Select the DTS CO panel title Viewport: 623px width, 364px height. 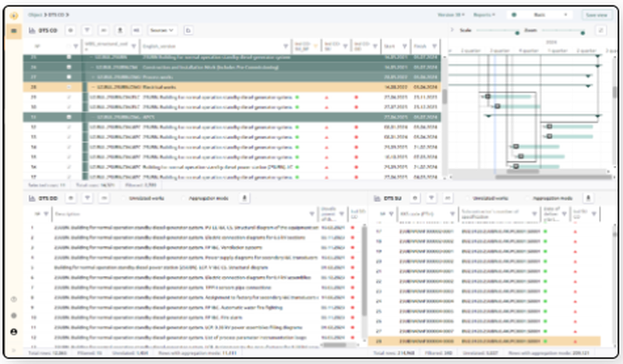[48, 30]
